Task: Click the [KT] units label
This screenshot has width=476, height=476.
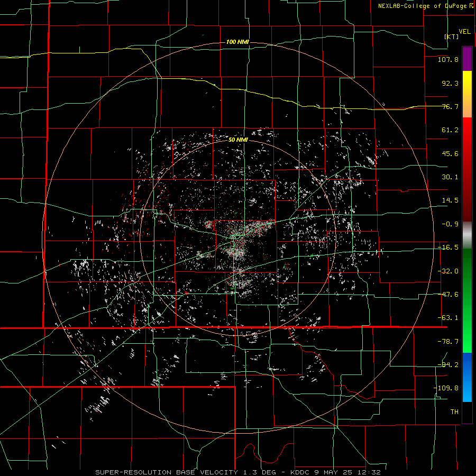Action: (x=452, y=36)
